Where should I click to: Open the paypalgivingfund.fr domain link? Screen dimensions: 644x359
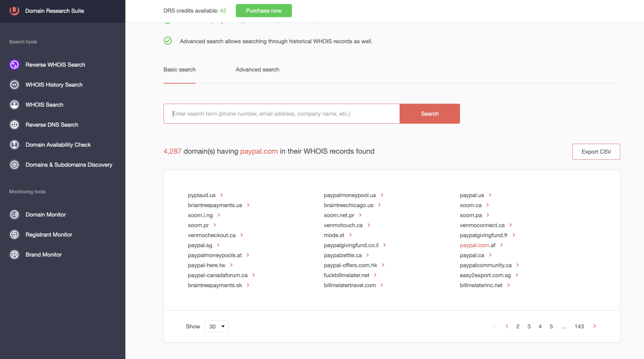point(484,235)
